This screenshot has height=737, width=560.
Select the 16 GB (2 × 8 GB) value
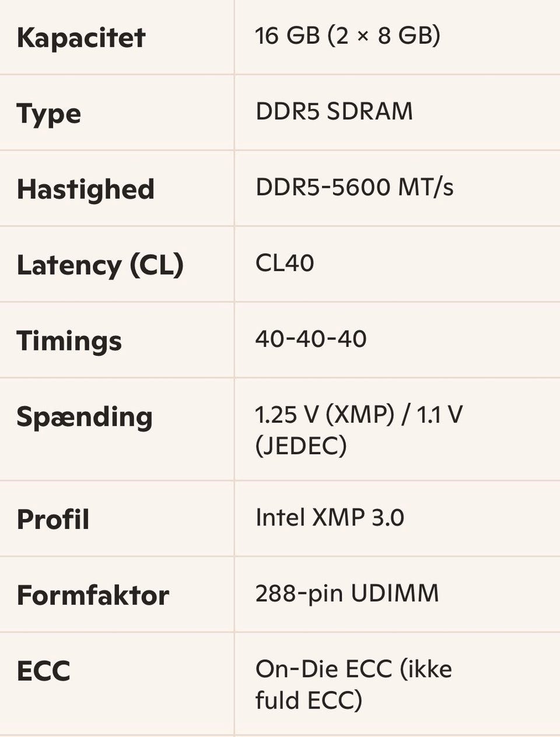coord(347,36)
